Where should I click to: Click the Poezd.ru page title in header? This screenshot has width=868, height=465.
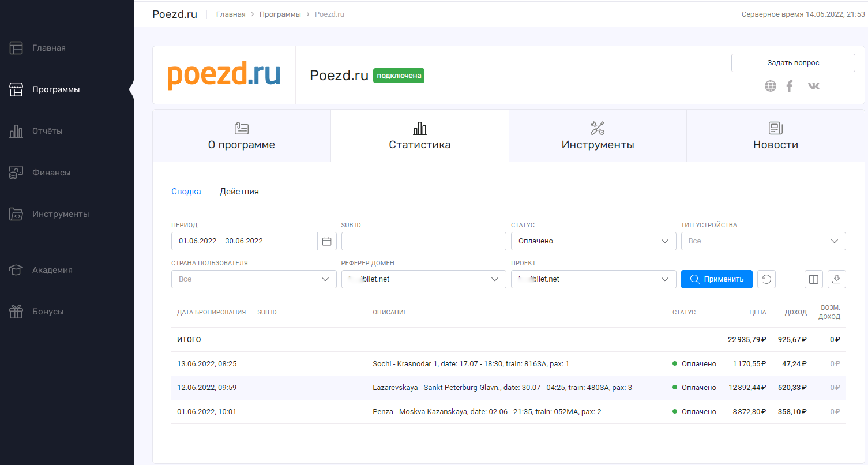pos(175,14)
